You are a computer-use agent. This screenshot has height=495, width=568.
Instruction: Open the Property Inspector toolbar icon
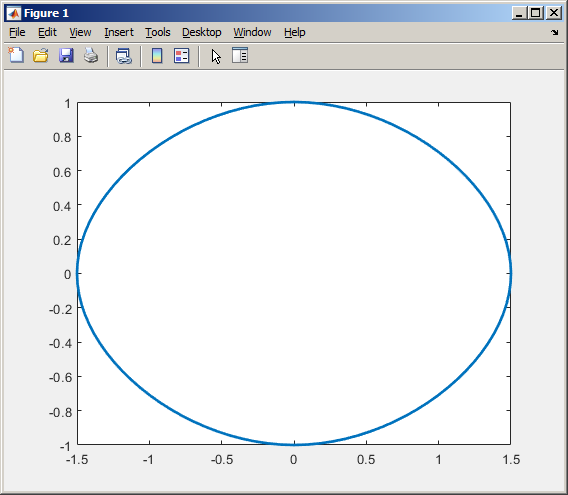pos(240,55)
